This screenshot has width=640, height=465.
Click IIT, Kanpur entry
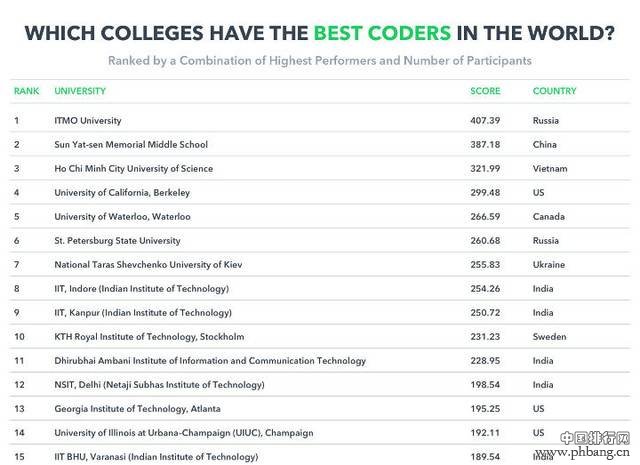pyautogui.click(x=143, y=313)
